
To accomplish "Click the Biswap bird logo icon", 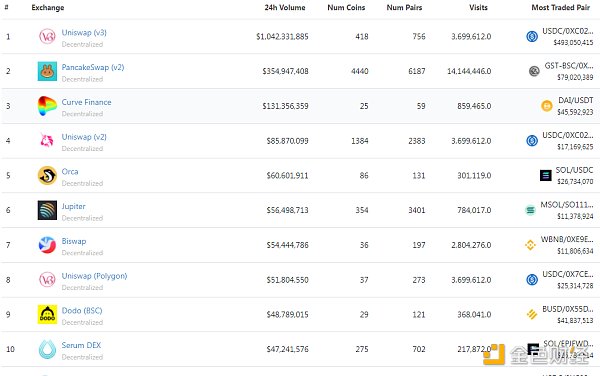I will coord(47,245).
